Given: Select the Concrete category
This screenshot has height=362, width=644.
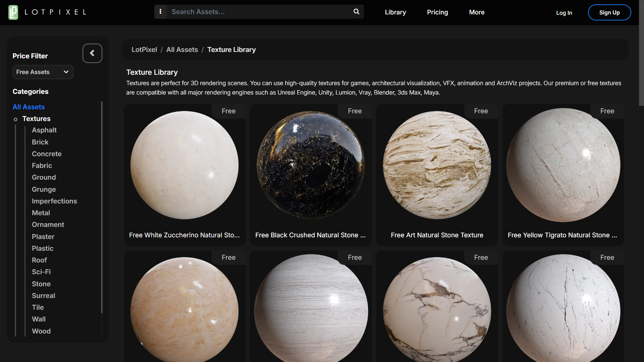Looking at the screenshot, I should pos(47,154).
